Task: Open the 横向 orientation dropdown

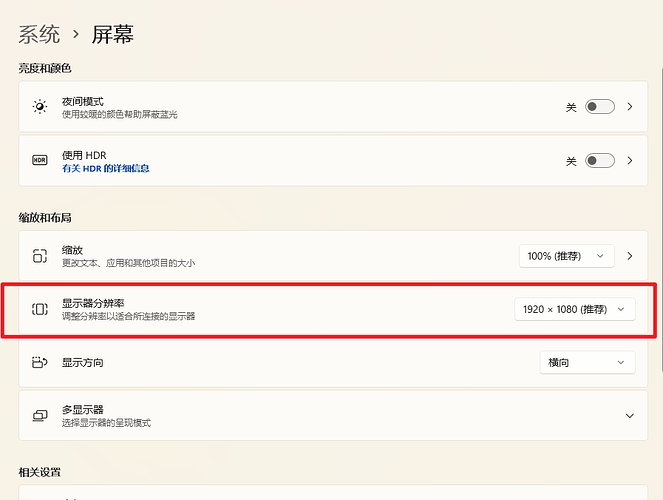Action: 587,363
